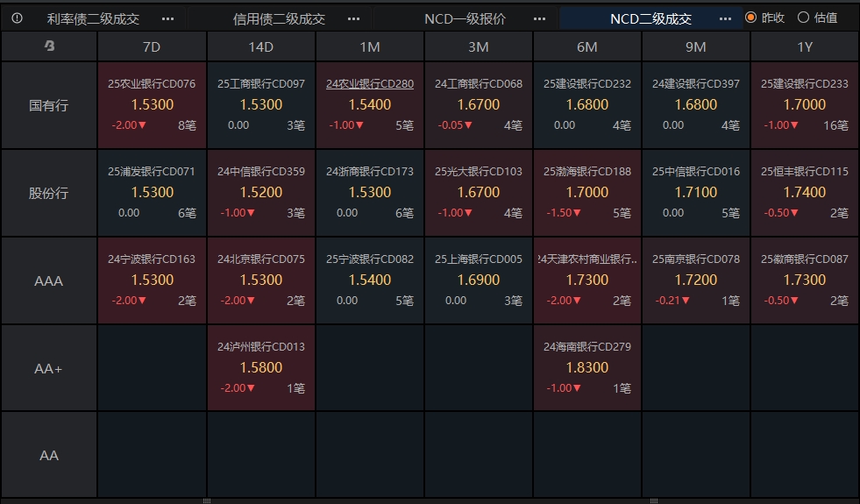Select the 股份行 row label

pyautogui.click(x=49, y=193)
